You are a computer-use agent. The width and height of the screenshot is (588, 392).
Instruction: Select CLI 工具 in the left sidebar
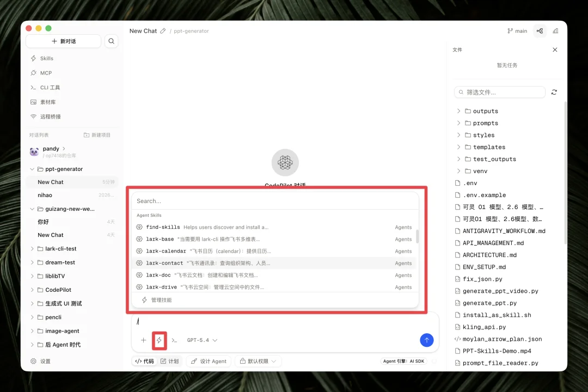coord(45,87)
